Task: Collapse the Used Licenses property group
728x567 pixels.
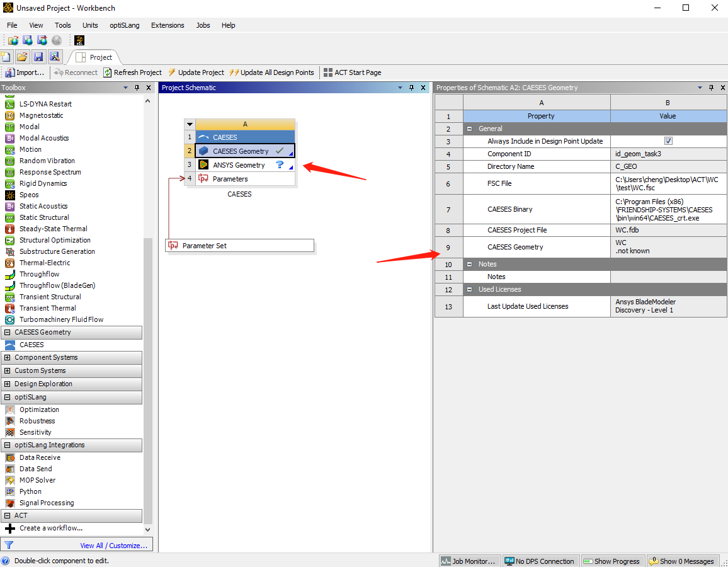Action: tap(469, 289)
